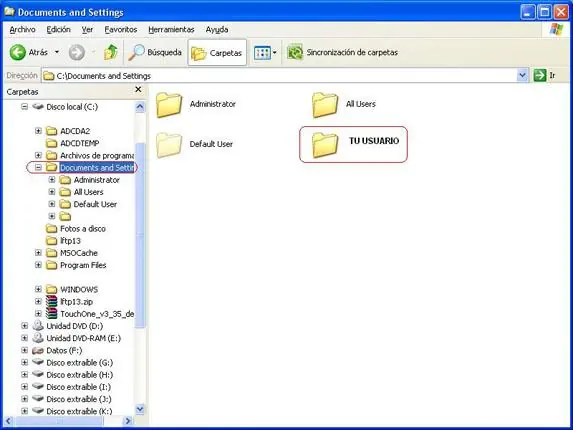Click the address field path text
This screenshot has height=430, width=573.
pyautogui.click(x=104, y=76)
